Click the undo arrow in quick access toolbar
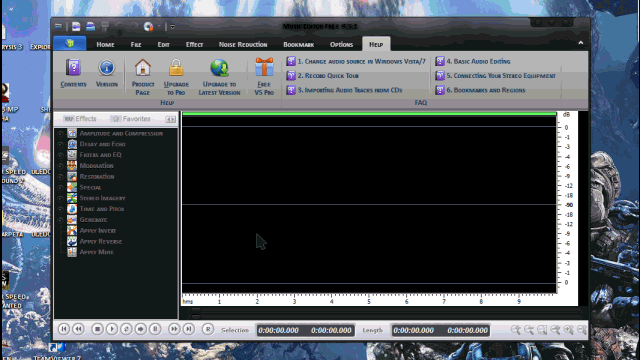 119,26
